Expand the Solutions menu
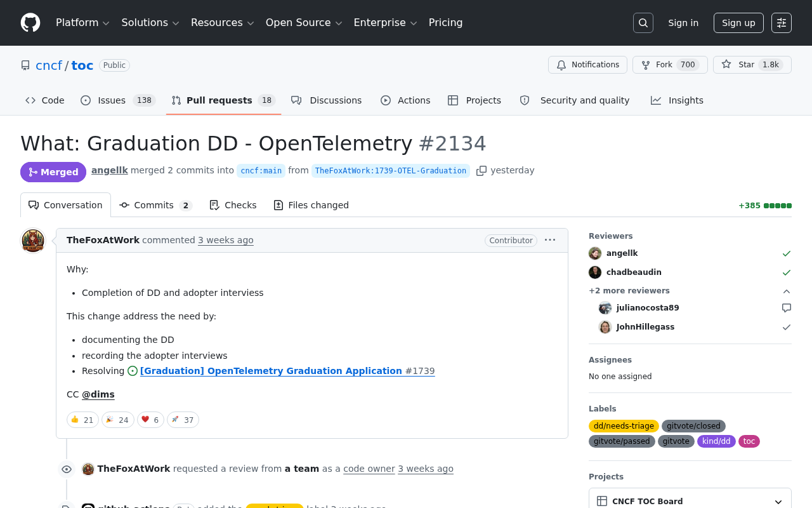 [x=150, y=23]
